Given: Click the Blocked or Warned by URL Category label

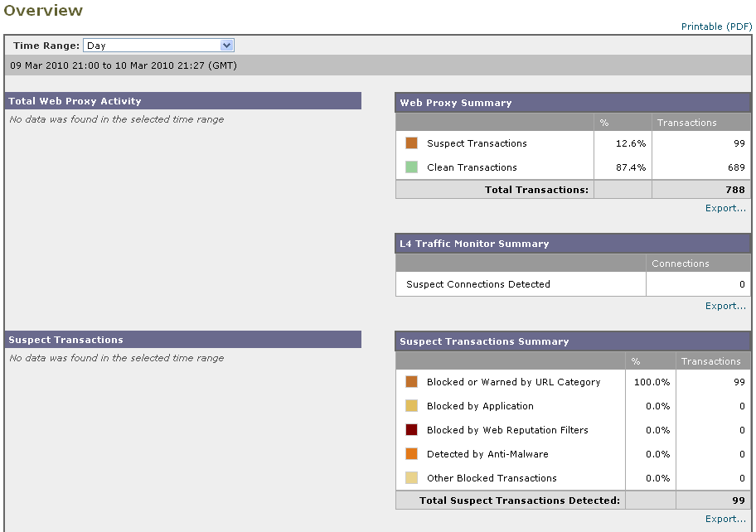Looking at the screenshot, I should [x=513, y=382].
